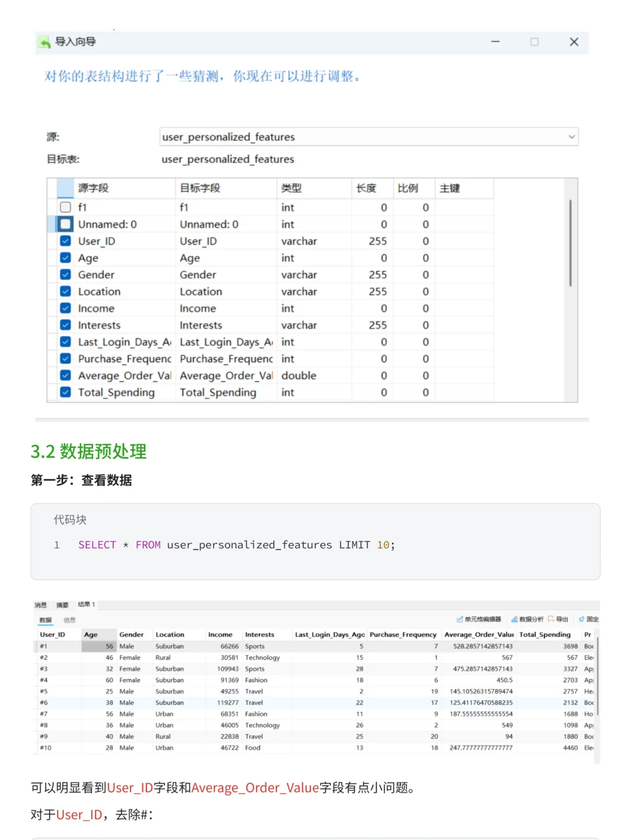Open the 单元格编辑器 cell editor

click(x=479, y=619)
